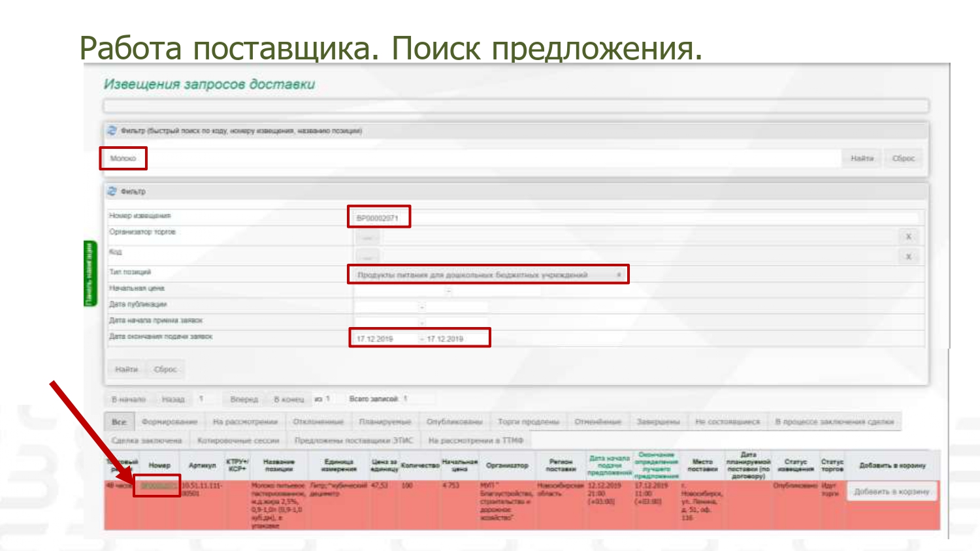Select the Завершены tab
The image size is (980, 551).
click(658, 422)
